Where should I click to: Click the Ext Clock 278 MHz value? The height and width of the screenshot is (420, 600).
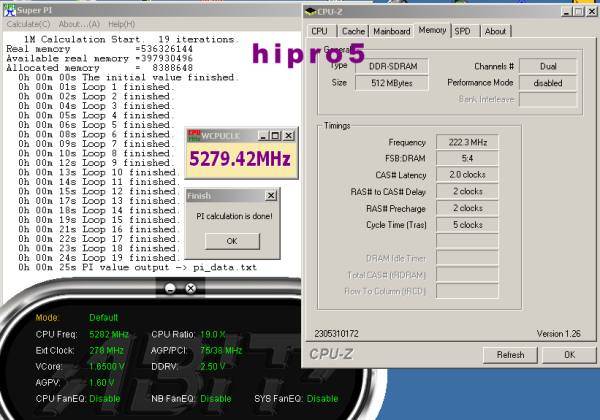106,350
